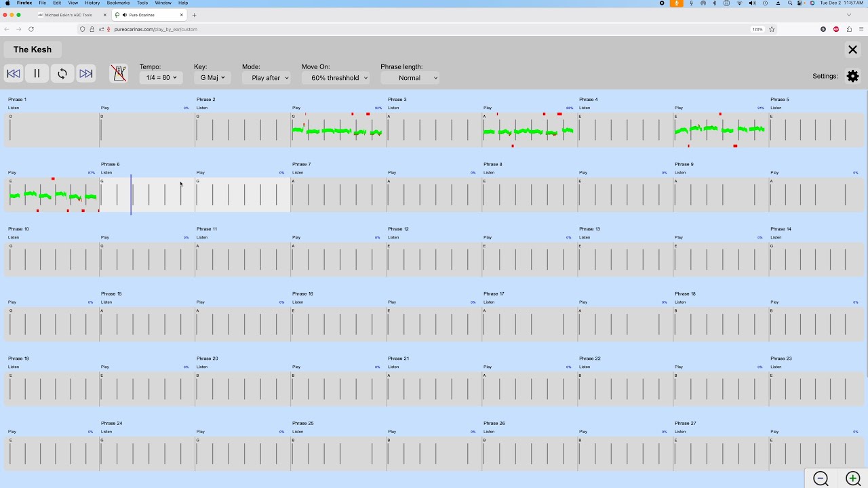Reload the current page
868x488 pixels.
(x=31, y=29)
